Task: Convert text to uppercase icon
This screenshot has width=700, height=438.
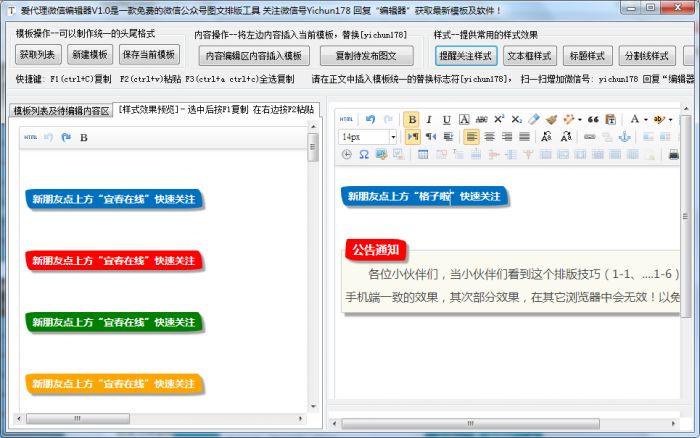Action: [546, 137]
